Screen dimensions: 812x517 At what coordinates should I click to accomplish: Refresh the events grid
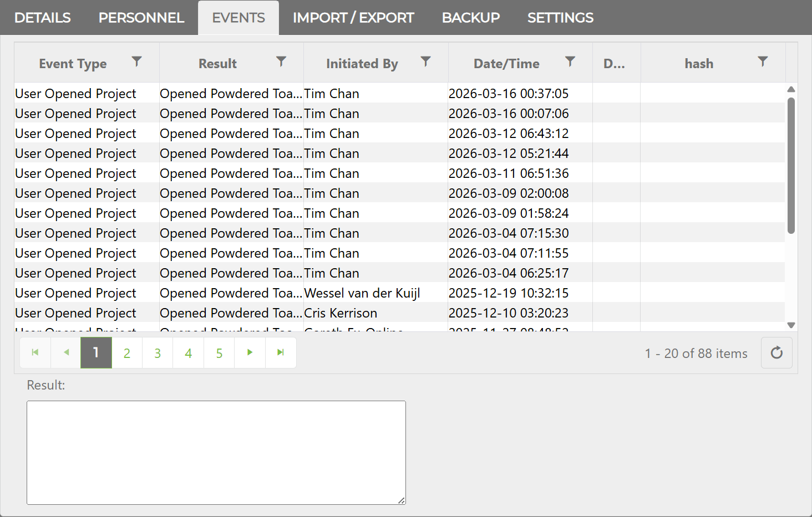coord(777,352)
